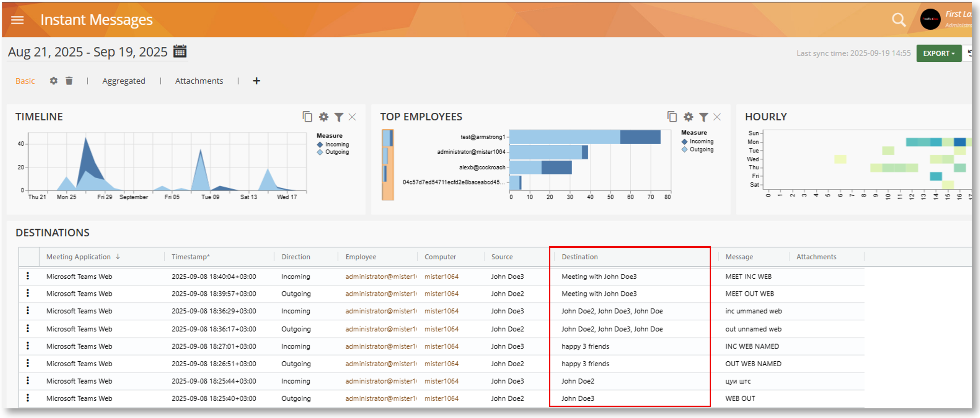Toggle Incoming measure in Top Employees legend
This screenshot has width=980, height=418.
[x=701, y=142]
